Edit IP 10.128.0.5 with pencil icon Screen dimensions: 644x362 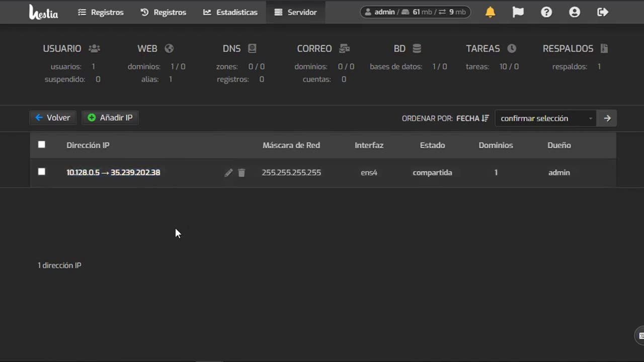pos(228,172)
